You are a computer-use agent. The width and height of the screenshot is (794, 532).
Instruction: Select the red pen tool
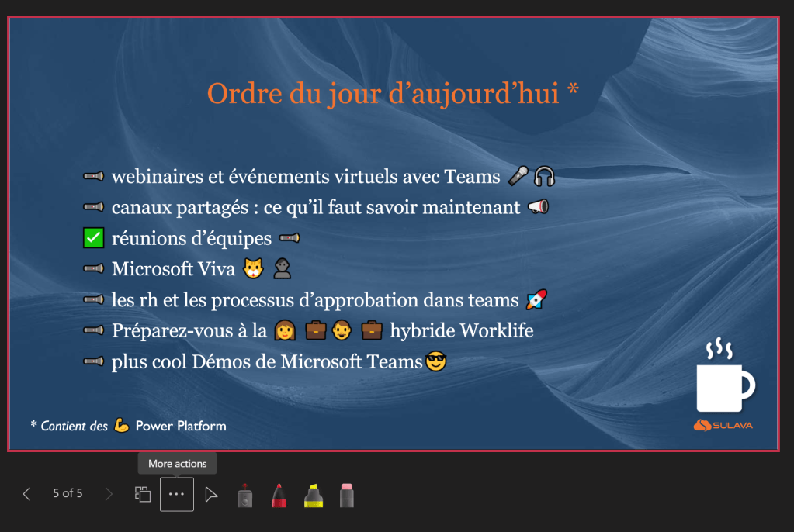[x=279, y=496]
